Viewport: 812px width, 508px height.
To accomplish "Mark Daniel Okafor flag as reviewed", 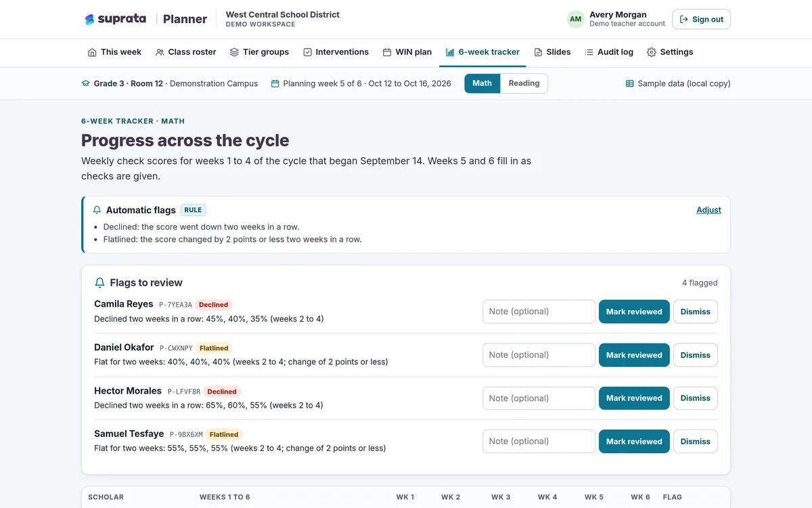I will (634, 355).
